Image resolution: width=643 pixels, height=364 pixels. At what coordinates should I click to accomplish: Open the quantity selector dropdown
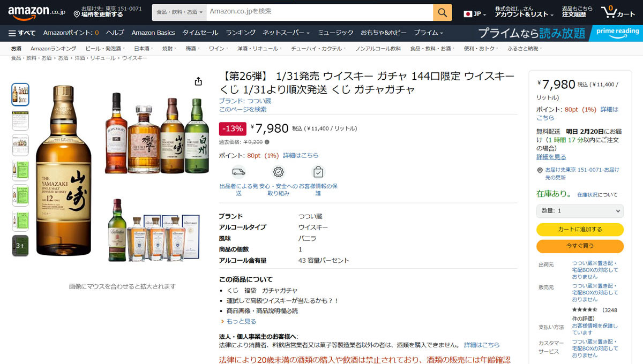coord(580,211)
